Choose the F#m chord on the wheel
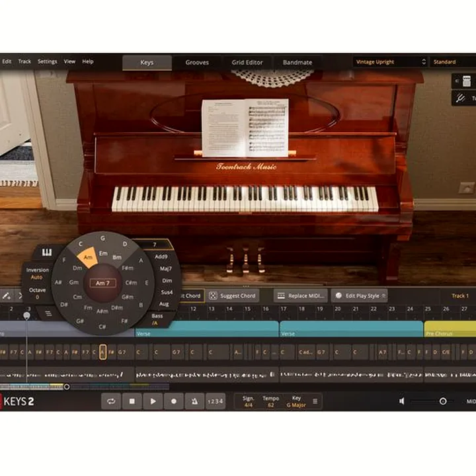Viewport: 476px width, 476px height. point(128,268)
